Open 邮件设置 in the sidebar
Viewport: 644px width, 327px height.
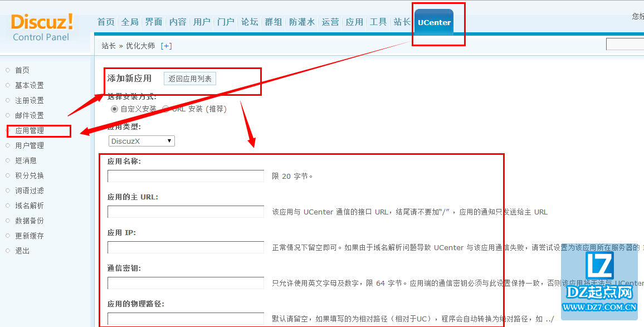[x=29, y=115]
